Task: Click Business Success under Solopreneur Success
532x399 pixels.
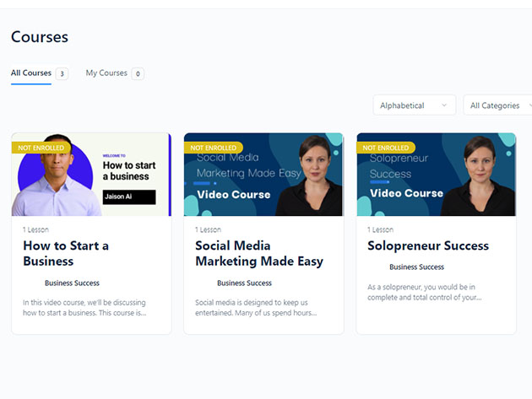Action: (416, 267)
